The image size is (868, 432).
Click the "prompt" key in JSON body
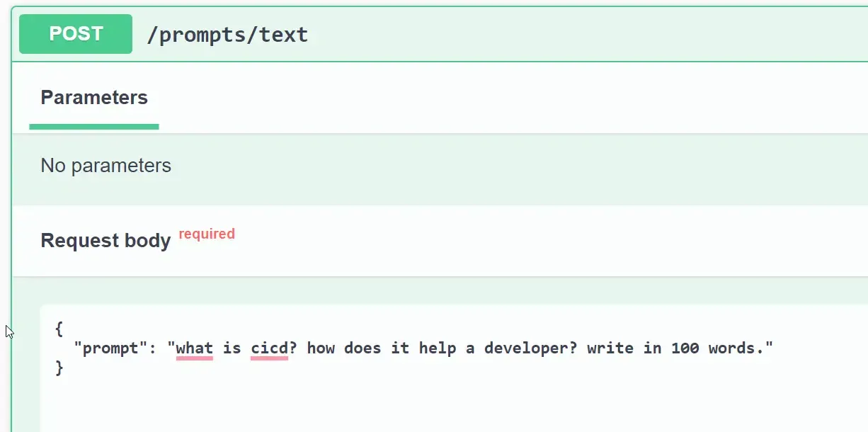pos(111,348)
